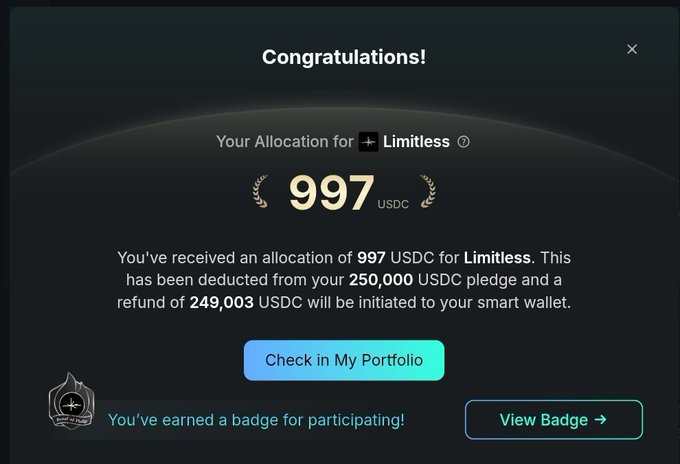The height and width of the screenshot is (464, 680).
Task: Click the small USDC label beside 997
Action: click(393, 204)
